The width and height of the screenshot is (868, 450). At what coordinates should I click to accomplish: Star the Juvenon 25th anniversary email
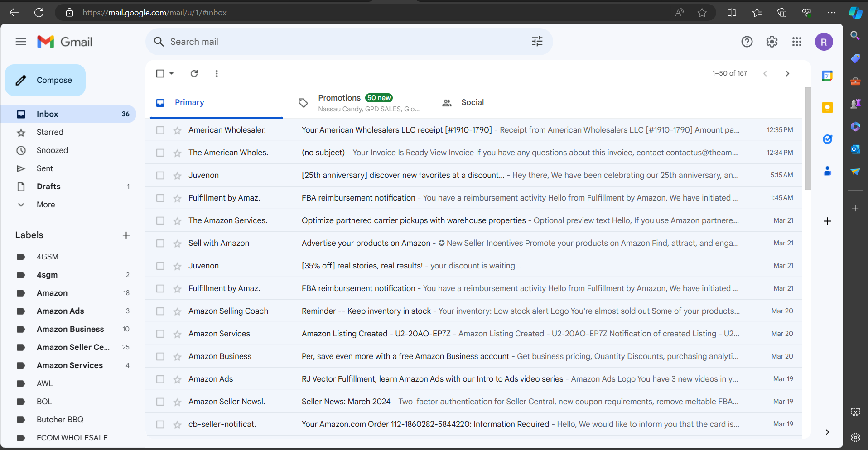click(178, 176)
